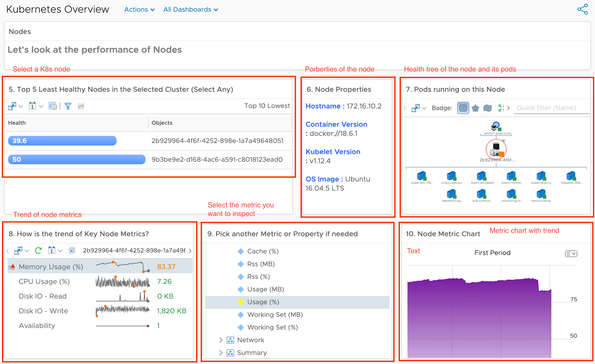Click the share icon at top right
Screen dimensions: 595x364
[583, 9]
